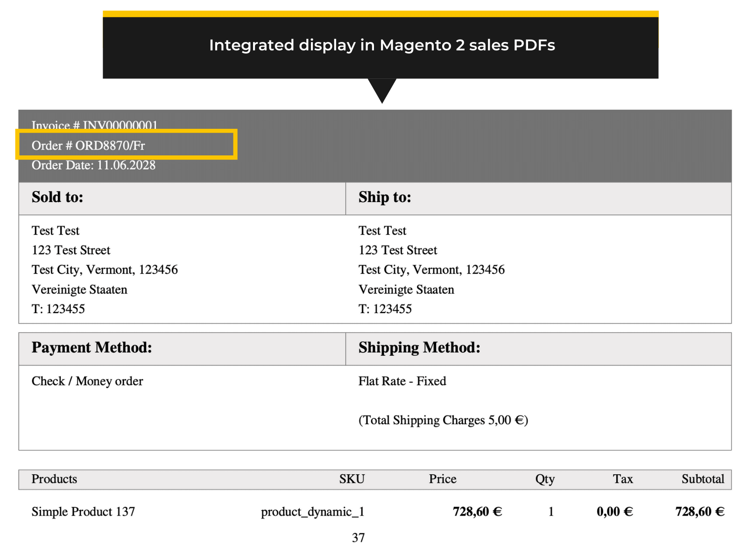Select the Subtotal column header
Image resolution: width=747 pixels, height=560 pixels.
(703, 479)
